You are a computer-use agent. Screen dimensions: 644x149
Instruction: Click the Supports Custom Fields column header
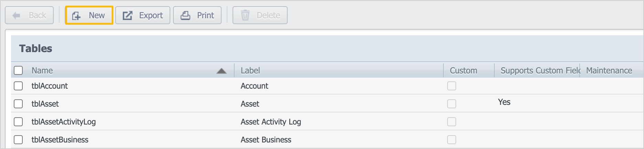point(540,70)
